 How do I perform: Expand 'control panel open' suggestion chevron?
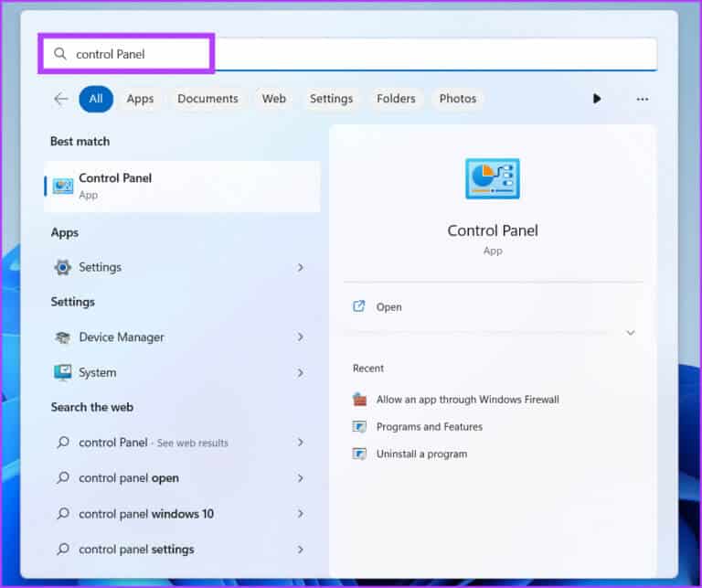pos(301,478)
